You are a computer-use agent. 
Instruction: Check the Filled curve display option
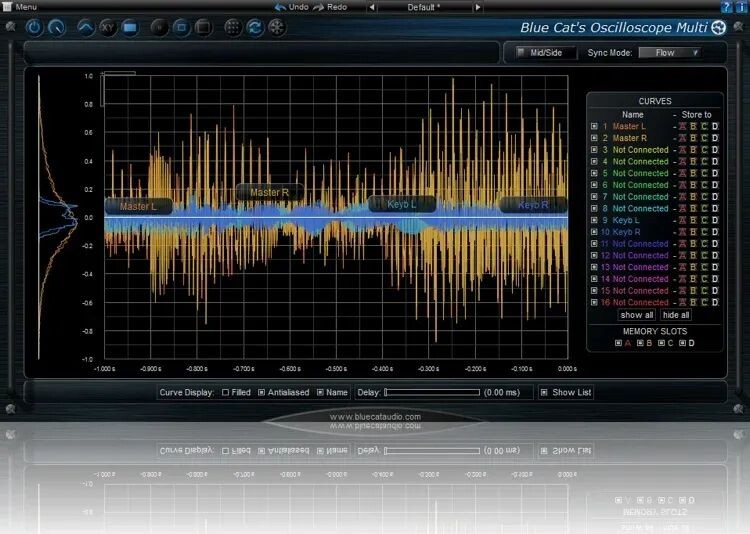click(225, 392)
